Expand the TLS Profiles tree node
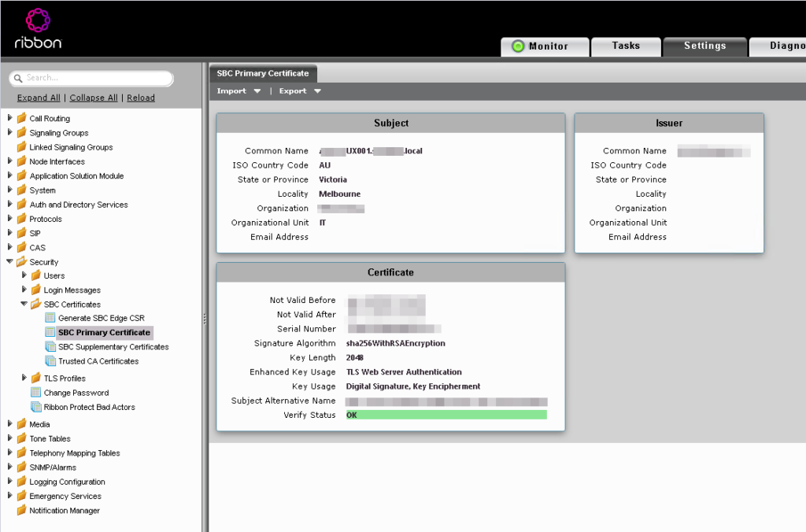 point(24,378)
